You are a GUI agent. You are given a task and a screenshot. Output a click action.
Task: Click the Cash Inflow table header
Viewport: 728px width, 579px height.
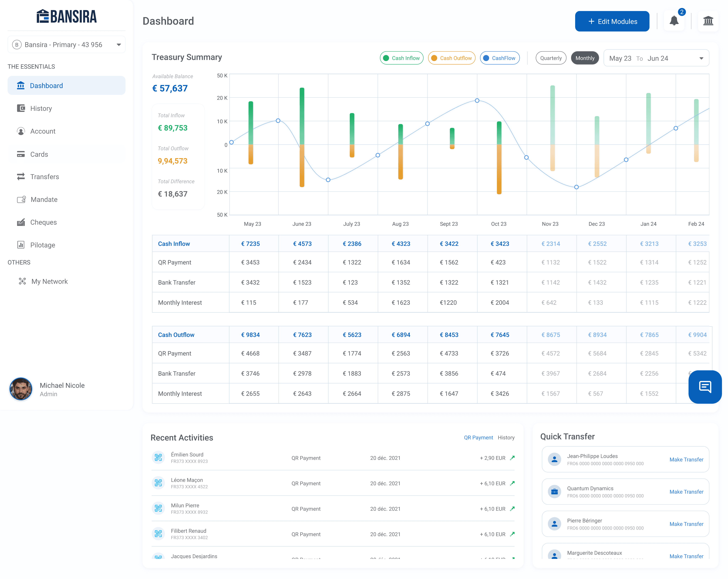tap(174, 243)
